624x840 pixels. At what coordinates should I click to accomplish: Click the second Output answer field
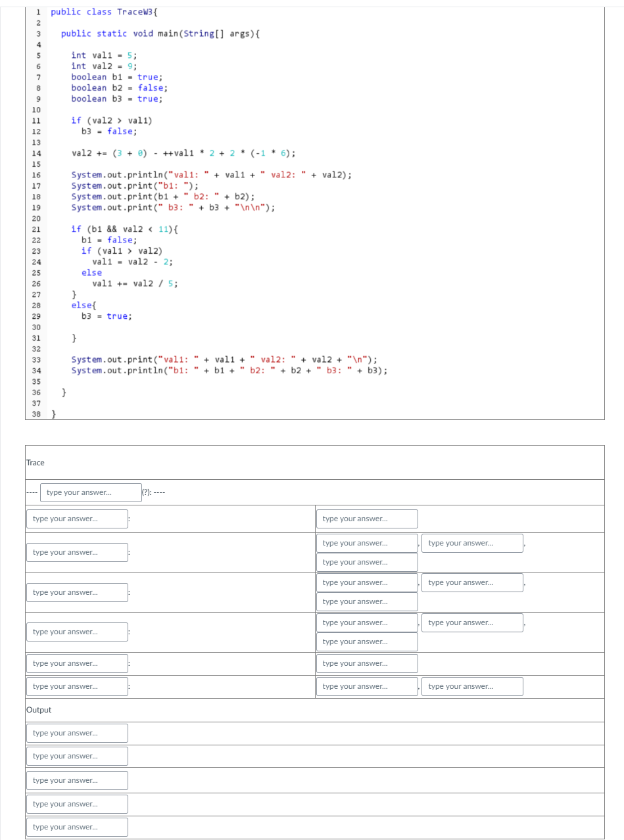[78, 756]
